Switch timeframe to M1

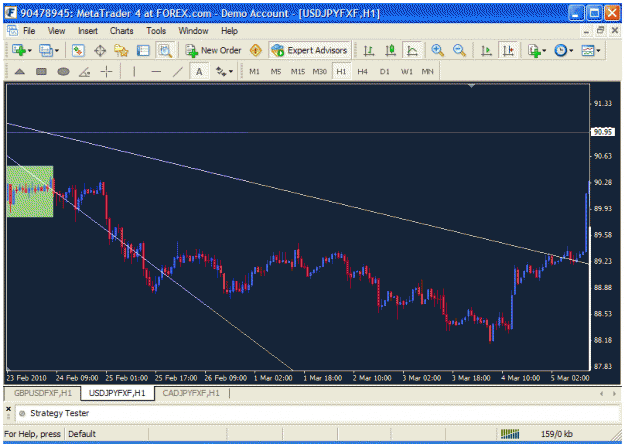(254, 72)
